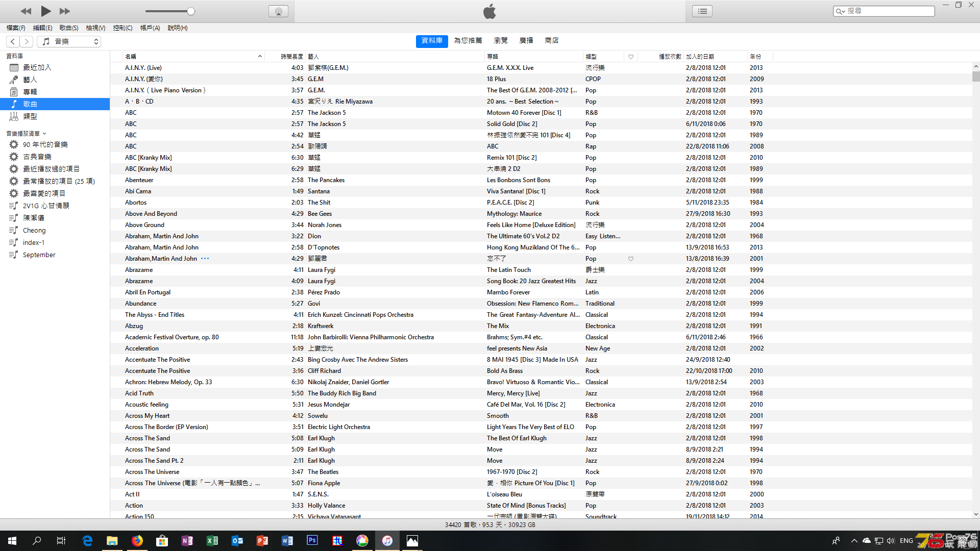Open Excel from the taskbar

coord(212,541)
